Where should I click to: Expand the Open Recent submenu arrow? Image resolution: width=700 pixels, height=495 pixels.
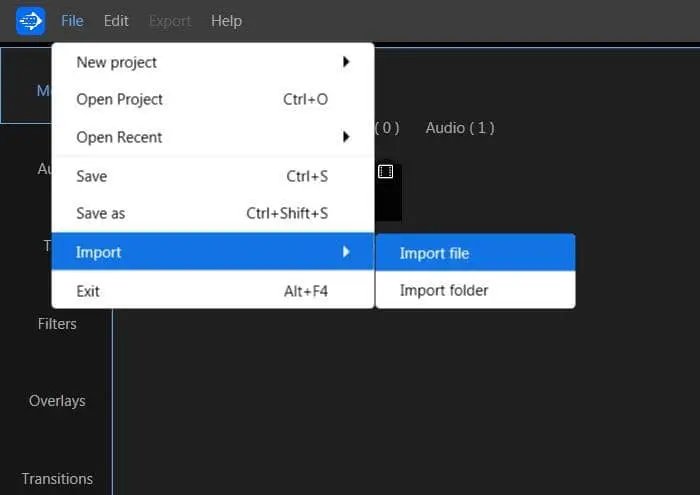point(346,137)
